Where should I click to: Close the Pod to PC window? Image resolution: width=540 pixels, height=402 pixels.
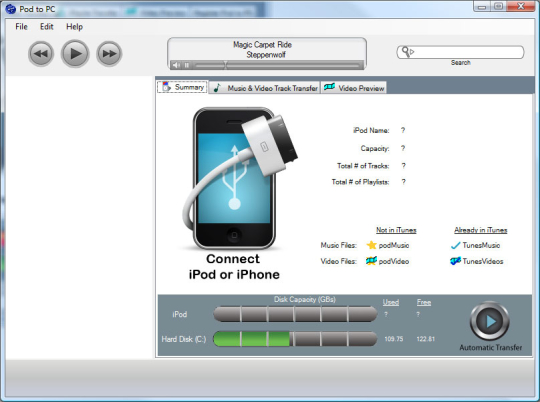521,7
